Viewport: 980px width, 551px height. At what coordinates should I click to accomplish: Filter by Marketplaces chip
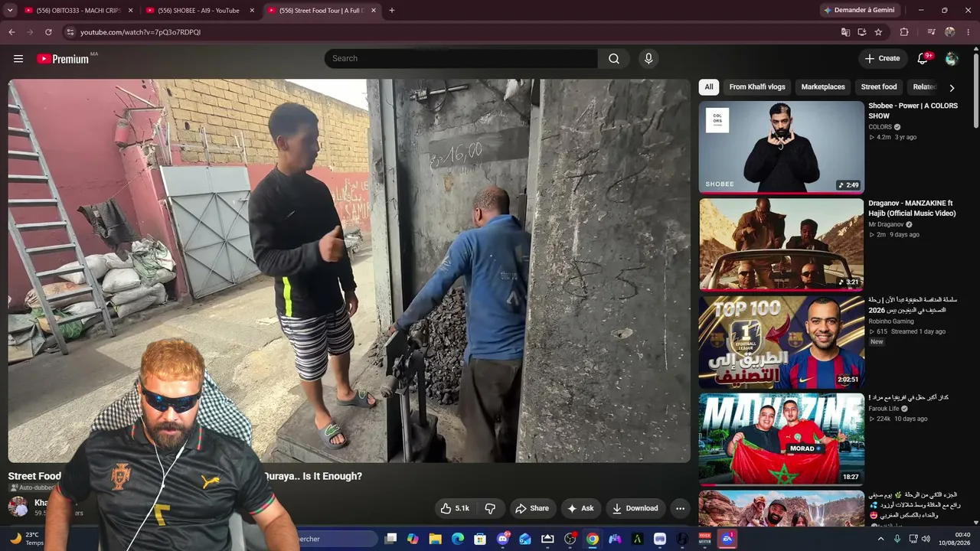(x=823, y=87)
